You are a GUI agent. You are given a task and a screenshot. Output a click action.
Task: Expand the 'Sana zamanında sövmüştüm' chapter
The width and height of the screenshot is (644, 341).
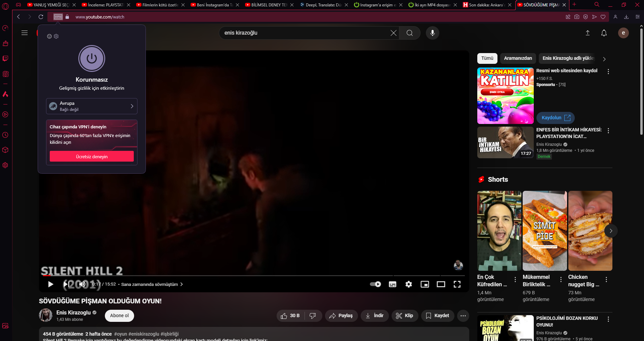coord(152,284)
